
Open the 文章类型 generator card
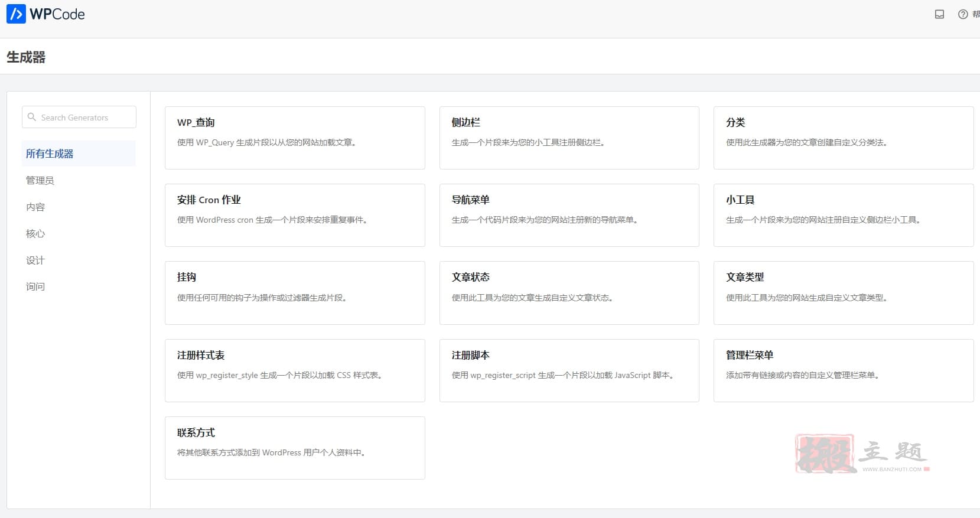(844, 293)
